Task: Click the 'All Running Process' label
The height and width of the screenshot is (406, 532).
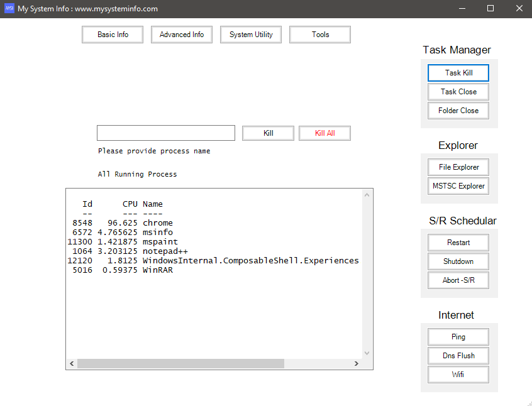Action: point(138,174)
